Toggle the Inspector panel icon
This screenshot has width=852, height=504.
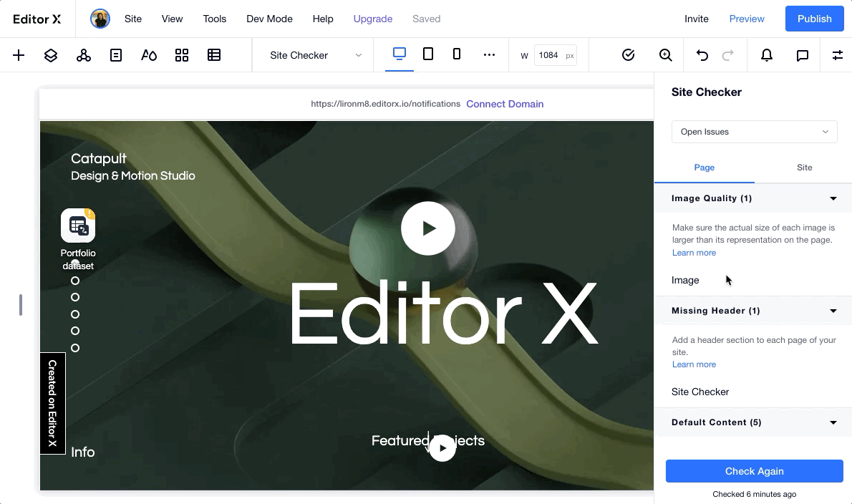(x=838, y=55)
